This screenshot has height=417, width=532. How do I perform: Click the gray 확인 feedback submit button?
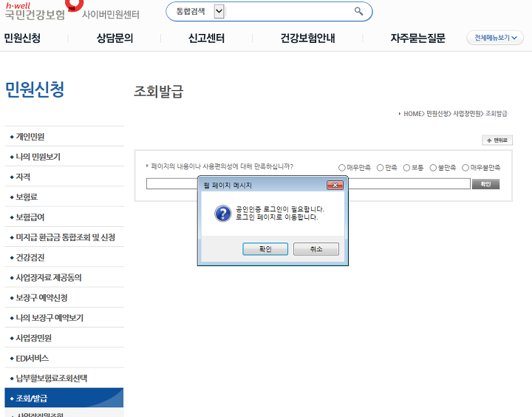(x=486, y=184)
